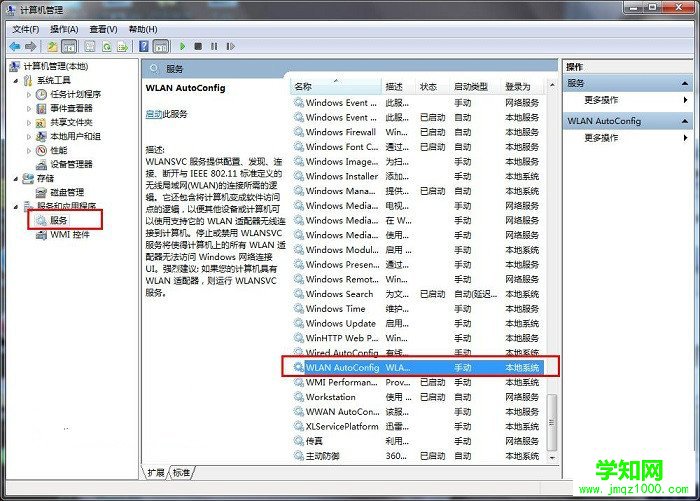This screenshot has height=501, width=700.
Task: Select the WinHTTP Web P... service
Action: pos(342,338)
